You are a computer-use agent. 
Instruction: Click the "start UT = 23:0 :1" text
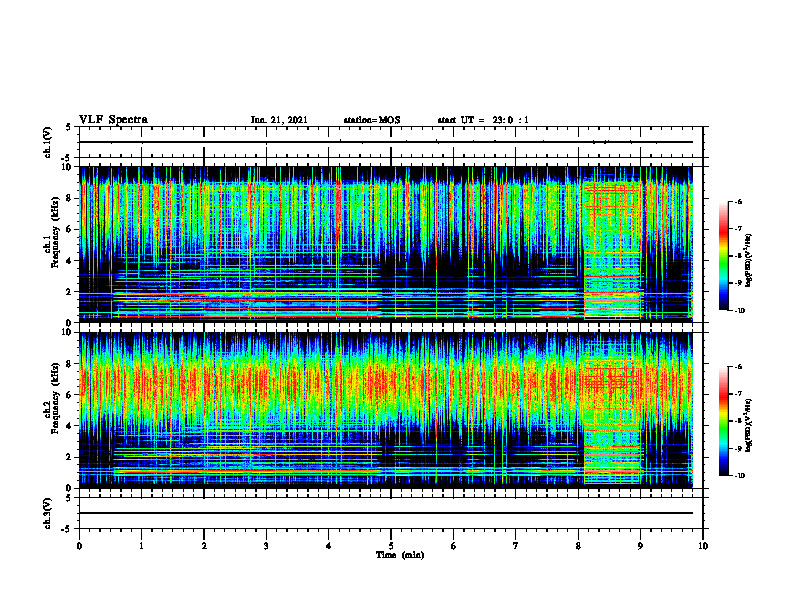tap(483, 120)
